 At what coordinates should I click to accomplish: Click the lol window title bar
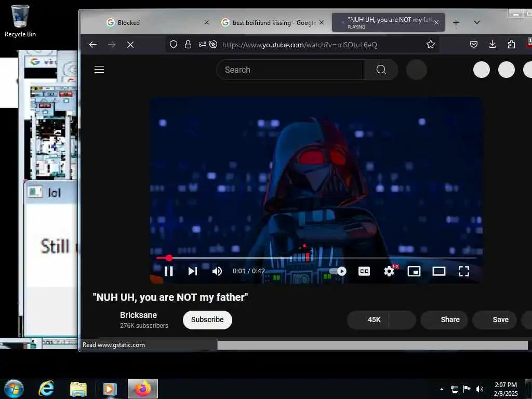(51, 193)
